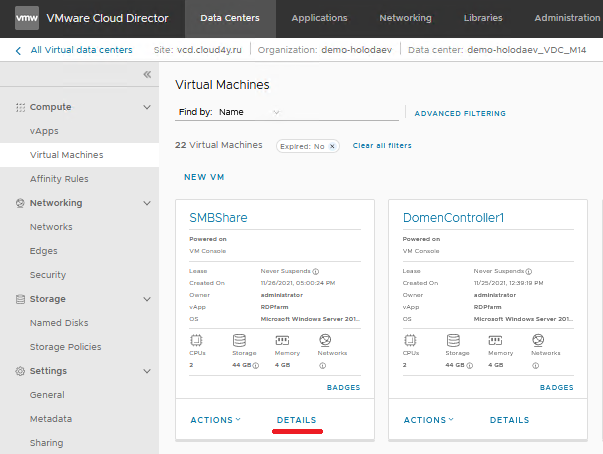Screen dimensions: 603x454
Task: Open the DomenController1 VM title link
Action: point(453,218)
